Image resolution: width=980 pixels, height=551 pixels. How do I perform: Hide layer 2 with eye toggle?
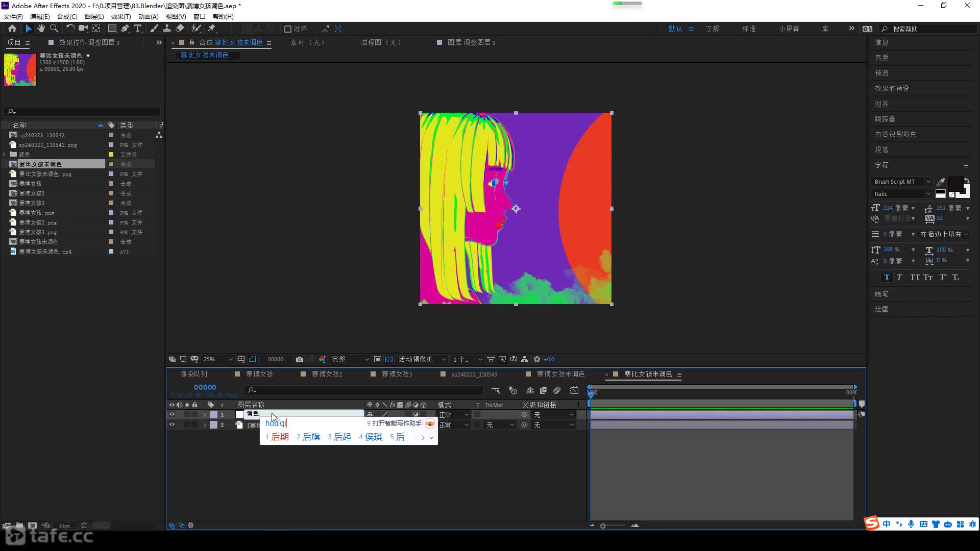point(172,424)
